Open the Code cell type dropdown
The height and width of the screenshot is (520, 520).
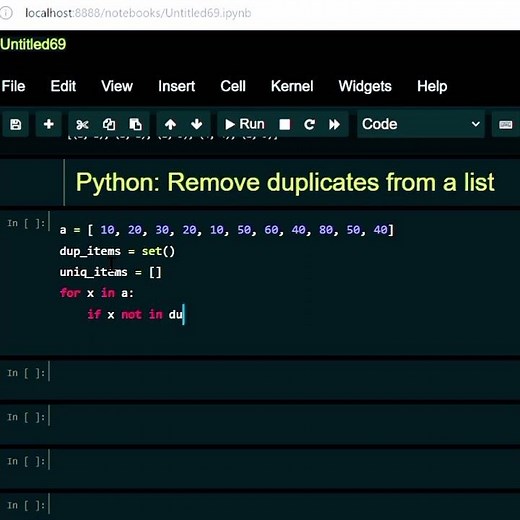point(421,125)
